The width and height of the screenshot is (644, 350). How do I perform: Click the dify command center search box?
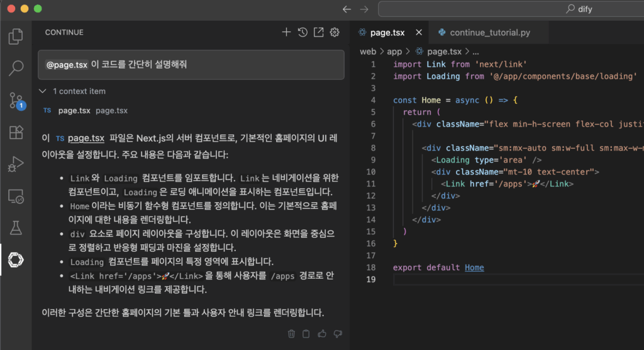point(511,9)
